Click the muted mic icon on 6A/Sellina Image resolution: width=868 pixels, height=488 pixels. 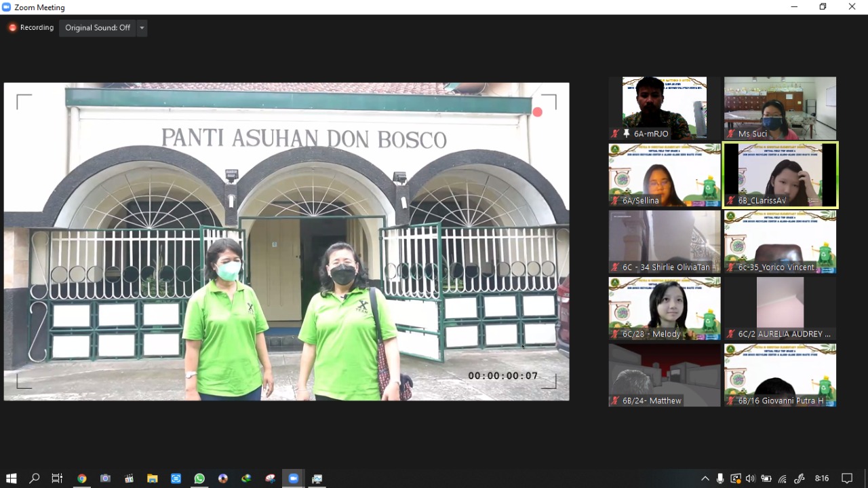[x=615, y=200]
